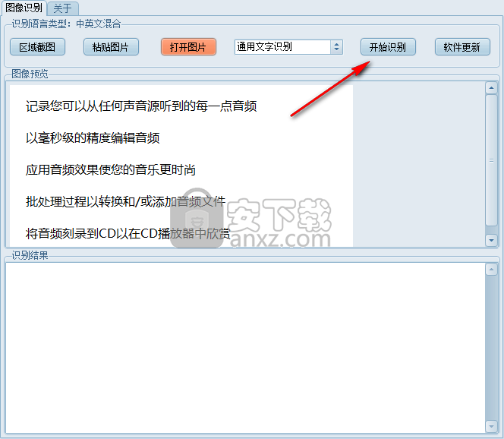Switch to the 关于 tab
The height and width of the screenshot is (439, 504).
pos(63,8)
